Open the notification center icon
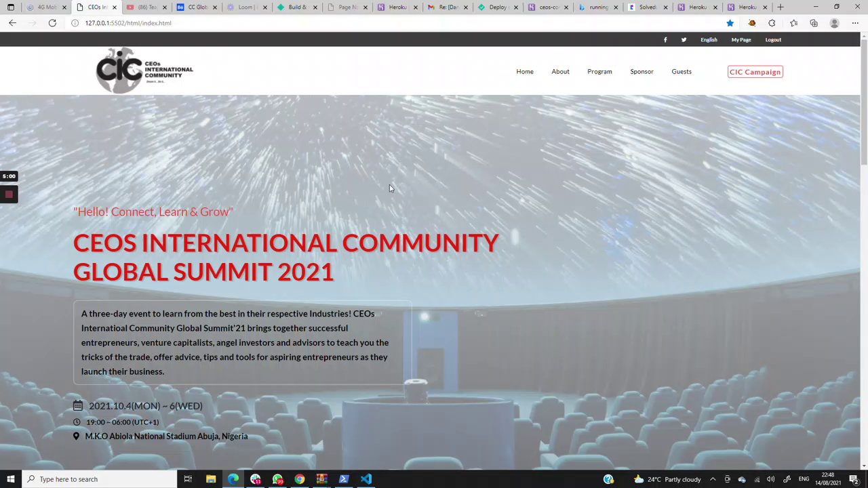Viewport: 868px width, 488px height. (854, 479)
